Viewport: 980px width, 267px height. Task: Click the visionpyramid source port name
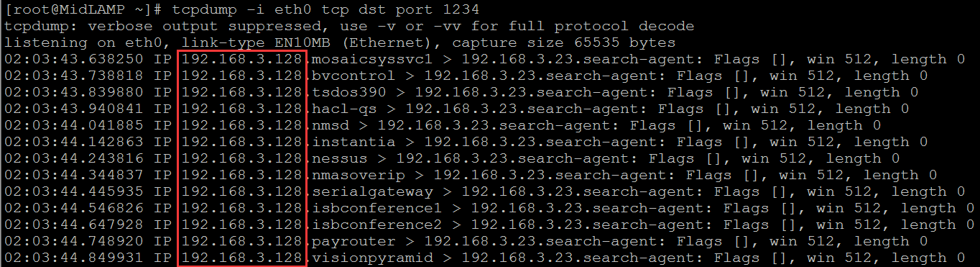tap(372, 258)
